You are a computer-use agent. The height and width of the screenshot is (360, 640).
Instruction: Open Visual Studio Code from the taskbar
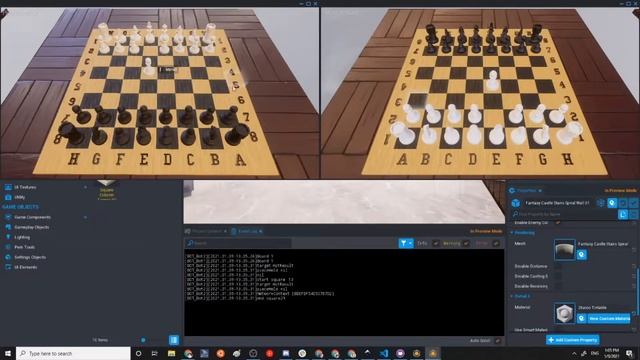click(x=384, y=353)
